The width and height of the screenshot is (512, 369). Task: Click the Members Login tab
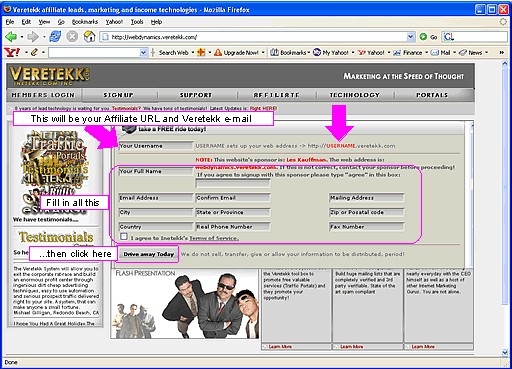43,95
